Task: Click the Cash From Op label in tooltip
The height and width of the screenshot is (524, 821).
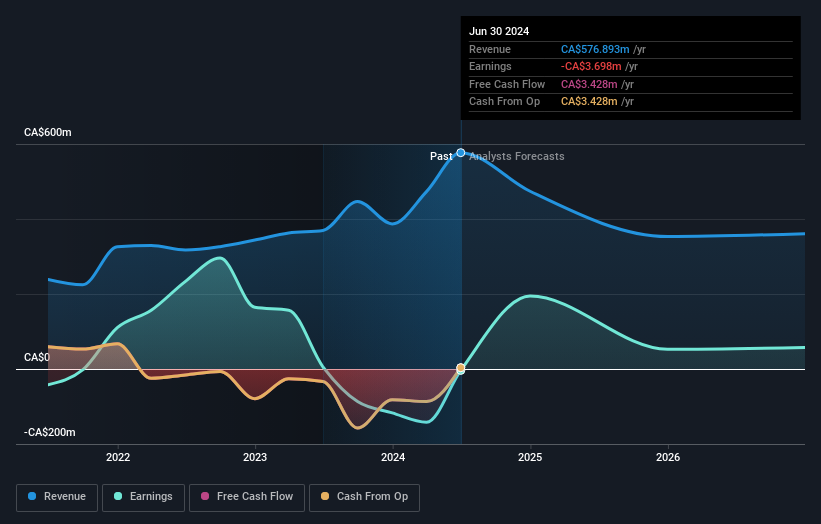Action: pyautogui.click(x=504, y=102)
